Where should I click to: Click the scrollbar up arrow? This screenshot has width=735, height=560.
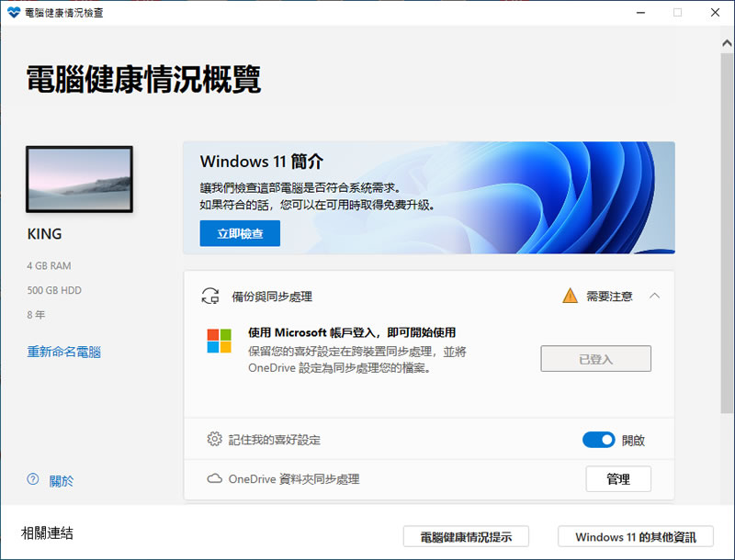727,43
